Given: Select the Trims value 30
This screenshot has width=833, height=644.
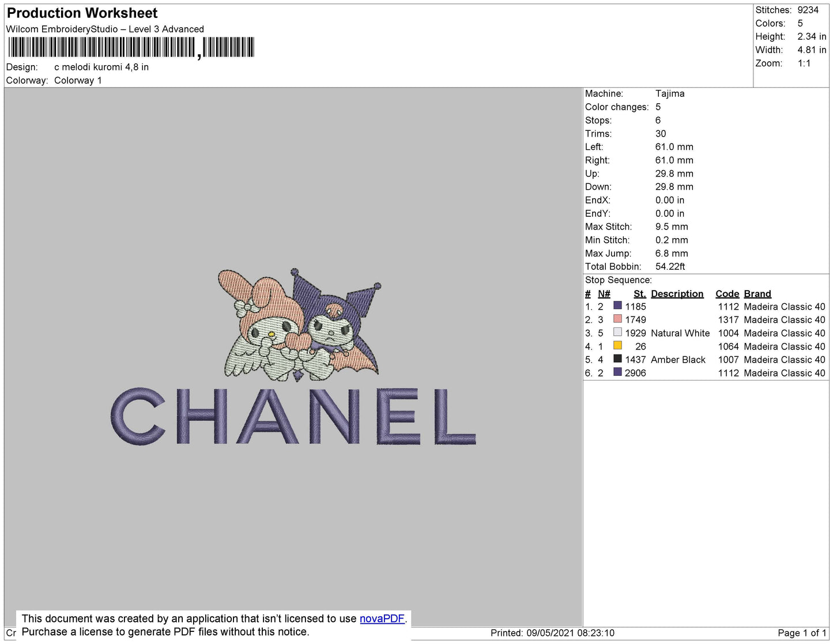Looking at the screenshot, I should (661, 133).
